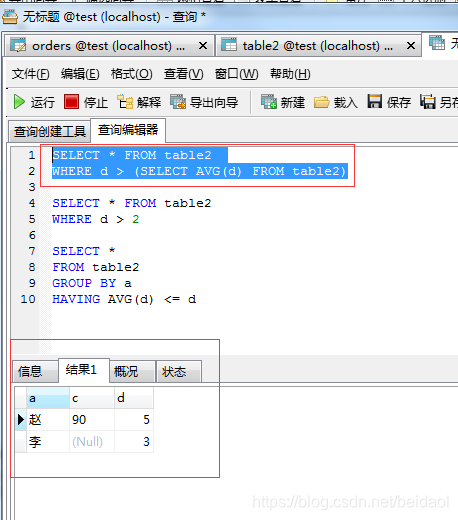Select the (Null) cell
Screen dimensions: 458x520
point(92,442)
